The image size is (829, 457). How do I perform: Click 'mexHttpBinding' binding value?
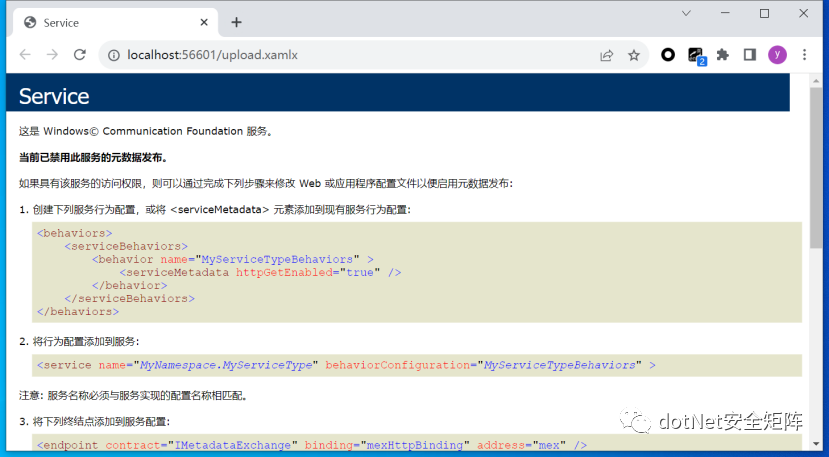pos(415,445)
